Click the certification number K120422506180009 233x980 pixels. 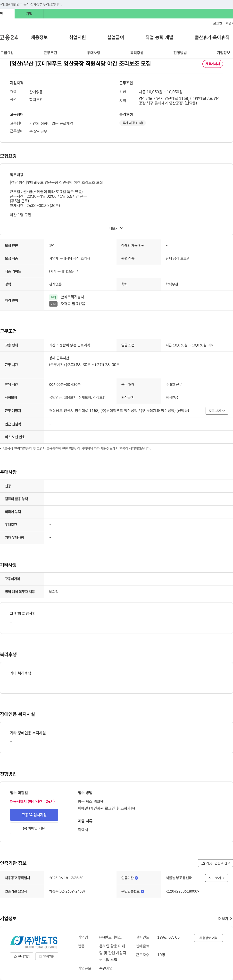click(183, 891)
